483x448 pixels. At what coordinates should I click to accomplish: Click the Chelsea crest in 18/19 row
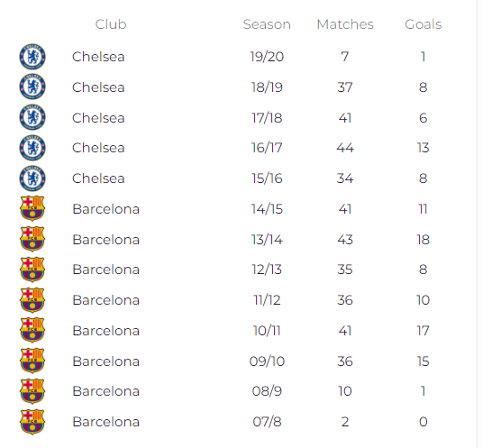(32, 87)
